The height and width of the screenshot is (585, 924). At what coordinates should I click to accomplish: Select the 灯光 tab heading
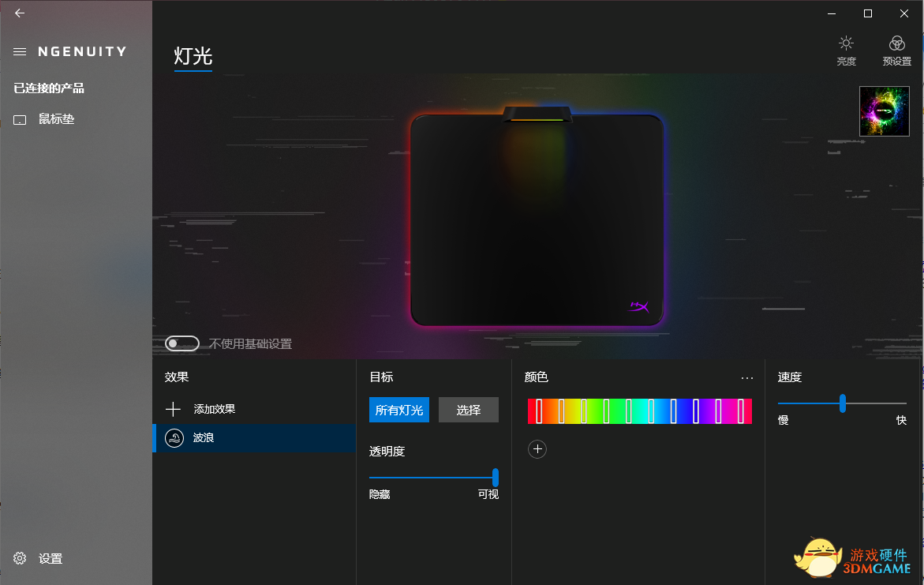(193, 57)
